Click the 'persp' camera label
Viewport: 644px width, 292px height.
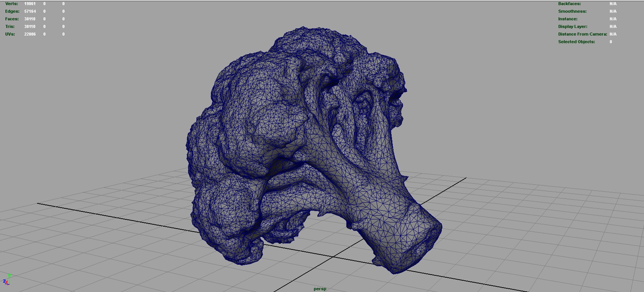click(x=320, y=289)
